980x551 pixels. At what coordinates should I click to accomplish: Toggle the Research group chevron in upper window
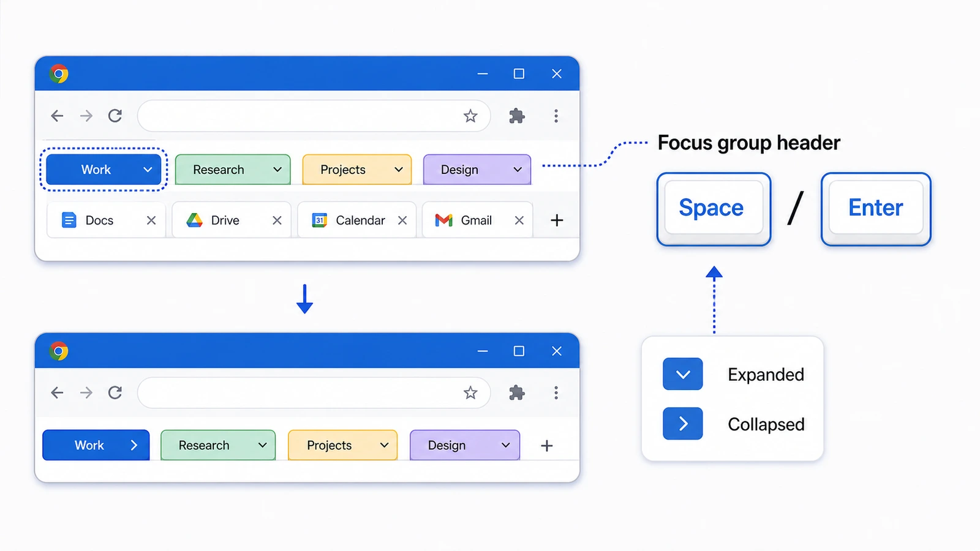(x=277, y=170)
